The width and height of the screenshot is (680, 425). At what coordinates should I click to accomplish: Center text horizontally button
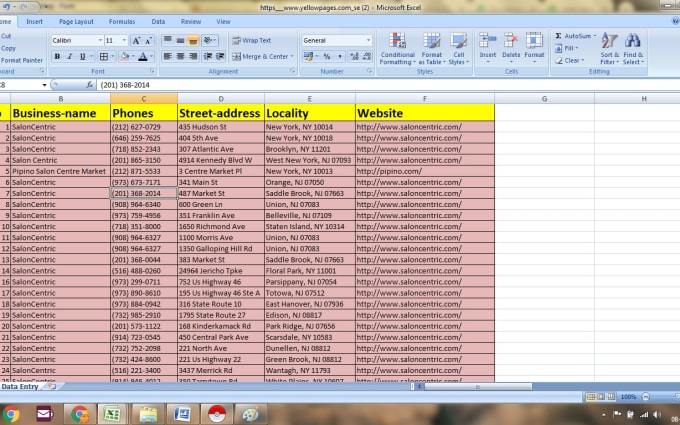[180, 56]
